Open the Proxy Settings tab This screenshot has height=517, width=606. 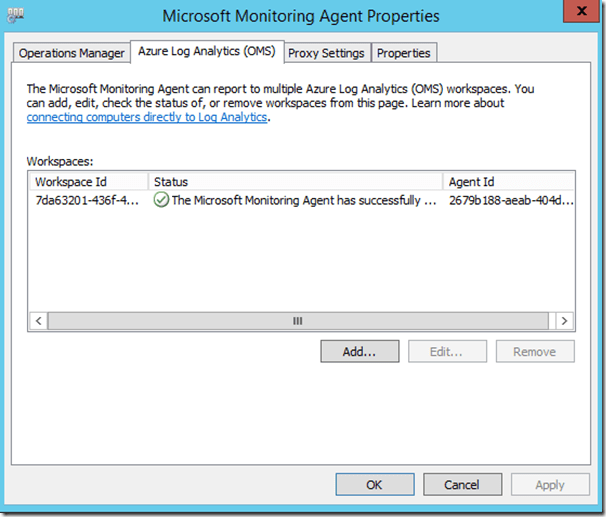click(x=326, y=53)
